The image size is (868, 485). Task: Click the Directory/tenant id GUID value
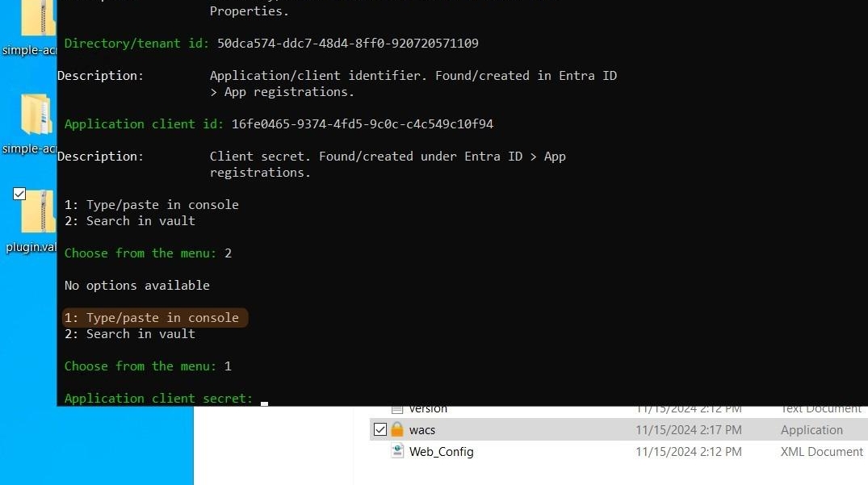pos(348,43)
